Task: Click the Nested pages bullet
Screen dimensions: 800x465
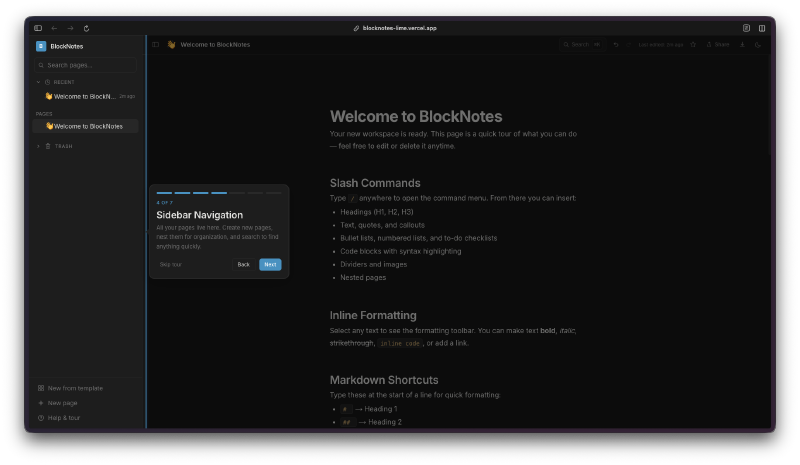Action: pos(363,278)
